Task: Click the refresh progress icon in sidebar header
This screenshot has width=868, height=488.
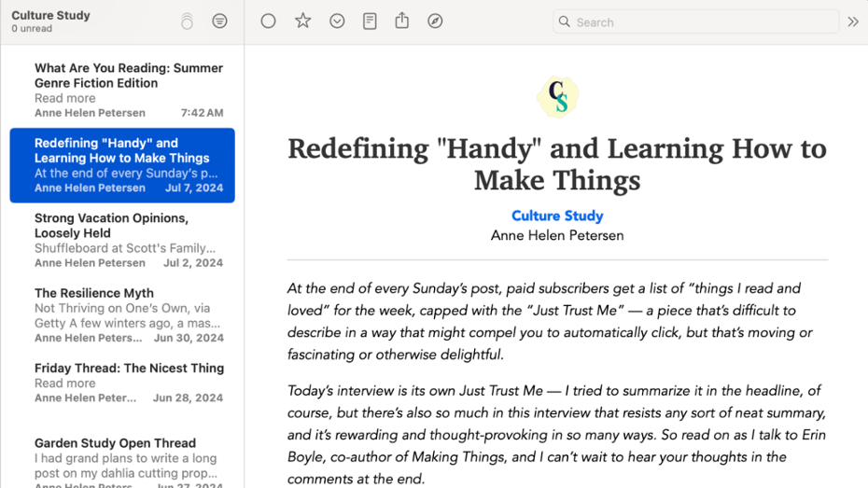Action: tap(187, 21)
